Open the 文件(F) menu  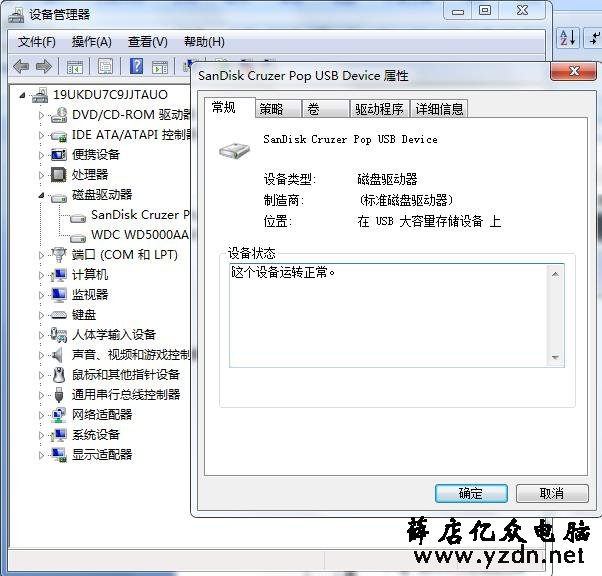coord(36,41)
